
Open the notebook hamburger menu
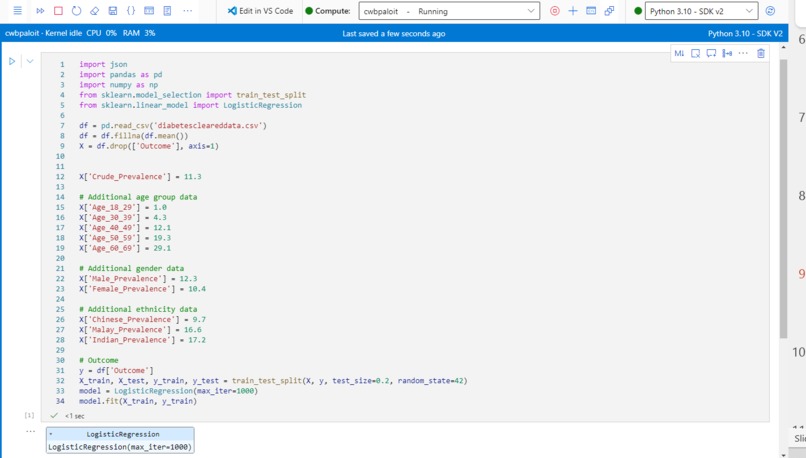tap(17, 10)
